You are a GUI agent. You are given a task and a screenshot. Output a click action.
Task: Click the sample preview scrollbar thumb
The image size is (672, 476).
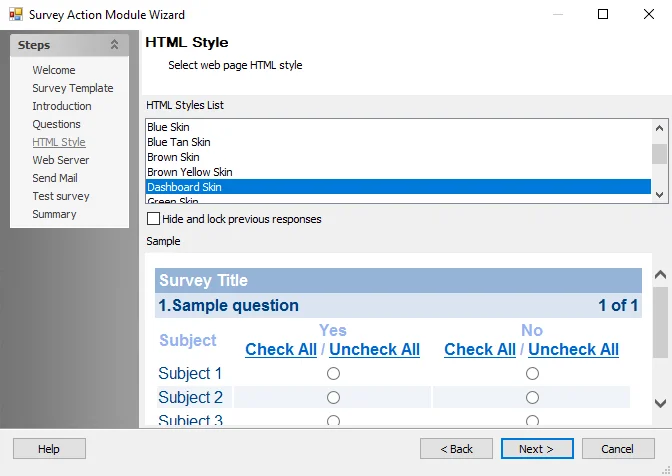coord(660,322)
